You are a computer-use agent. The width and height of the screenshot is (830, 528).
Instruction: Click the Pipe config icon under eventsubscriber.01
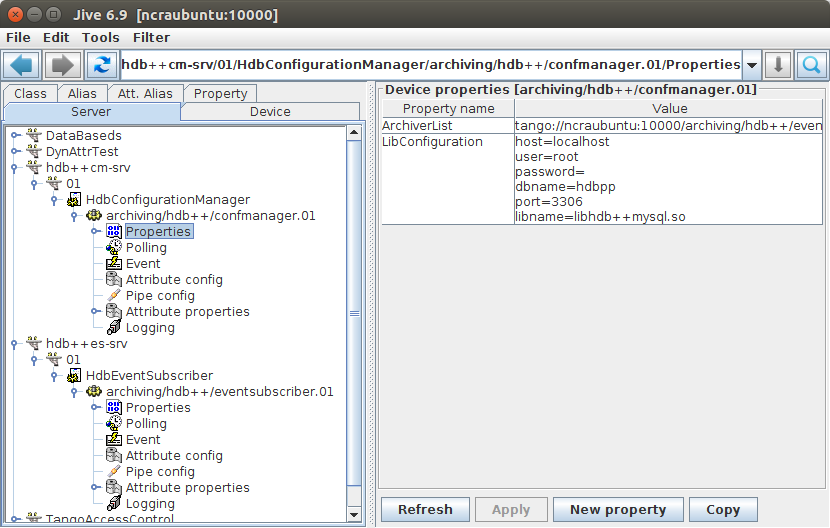[114, 471]
